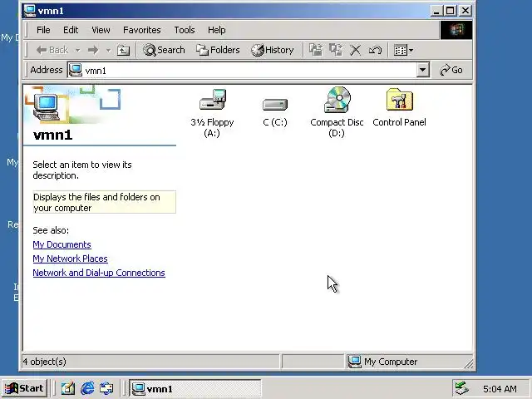Show the History pane
Screen dimensions: 532x399
pyautogui.click(x=273, y=50)
